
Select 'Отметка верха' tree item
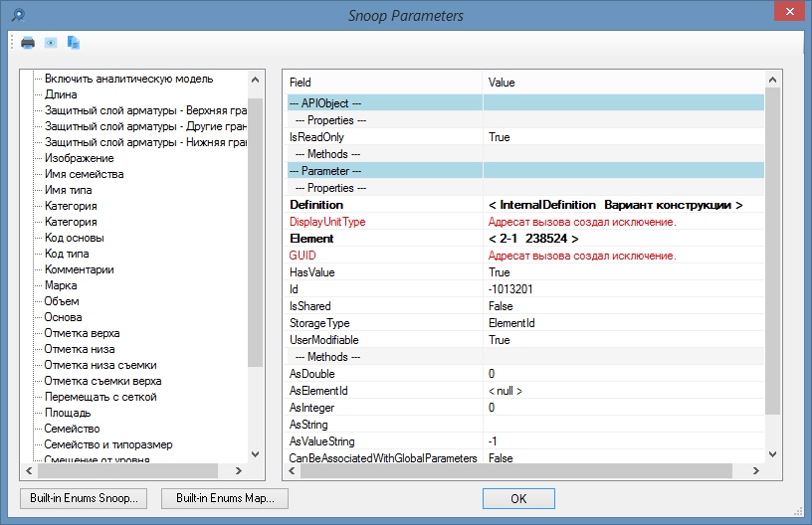82,334
